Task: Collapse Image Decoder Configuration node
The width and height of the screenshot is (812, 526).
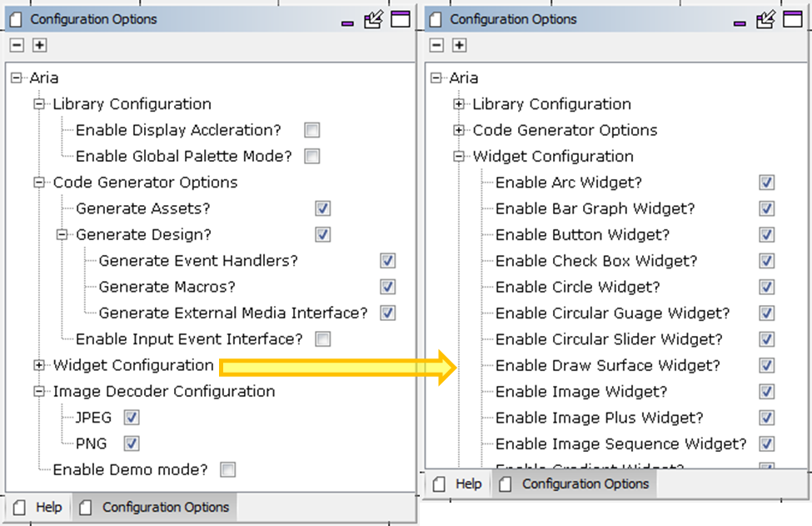Action: point(39,391)
